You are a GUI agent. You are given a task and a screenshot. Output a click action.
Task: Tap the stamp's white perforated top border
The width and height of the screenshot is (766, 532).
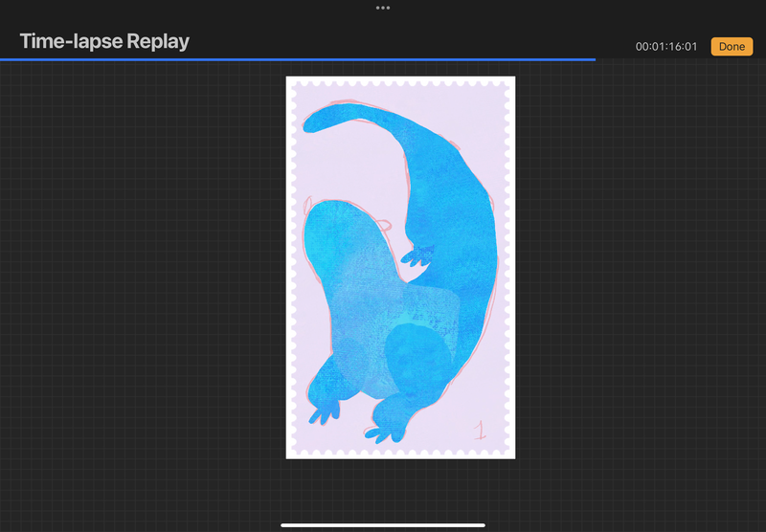tap(400, 81)
